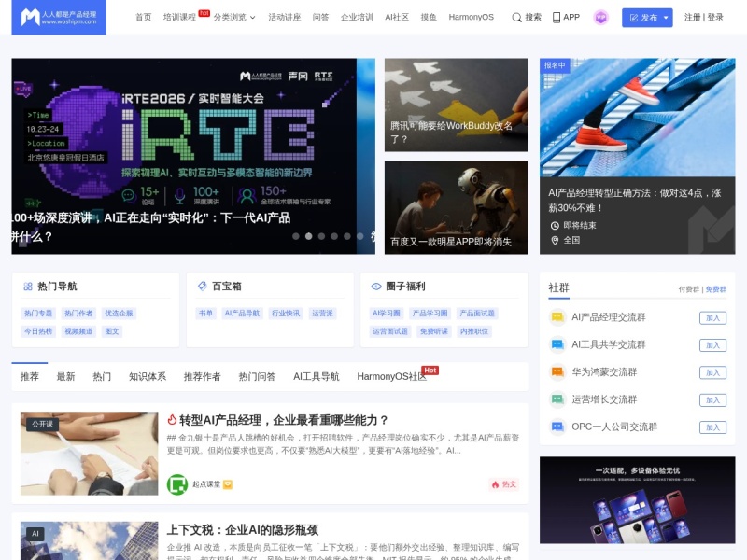Screen dimensions: 747x560
Task: Open article 上下文税：企业AI的隐形瓶颈
Action: pos(243,530)
